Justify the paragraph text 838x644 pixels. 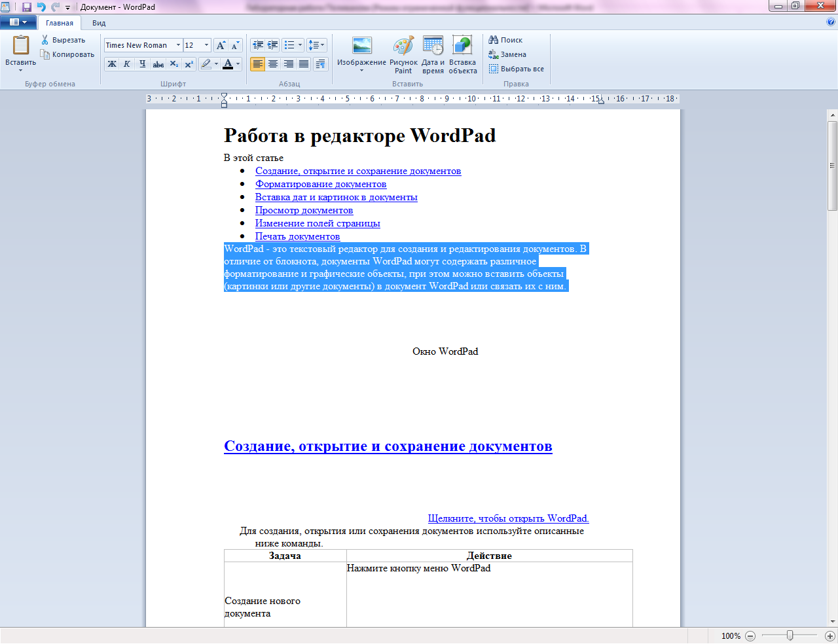[304, 64]
